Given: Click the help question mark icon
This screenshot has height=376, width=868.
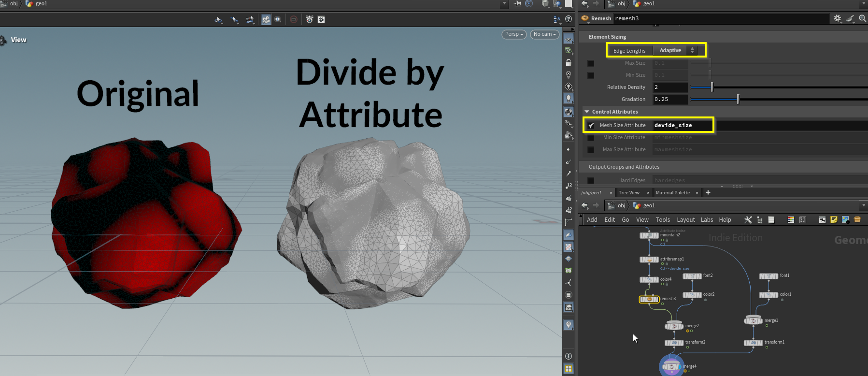Looking at the screenshot, I should click(569, 19).
